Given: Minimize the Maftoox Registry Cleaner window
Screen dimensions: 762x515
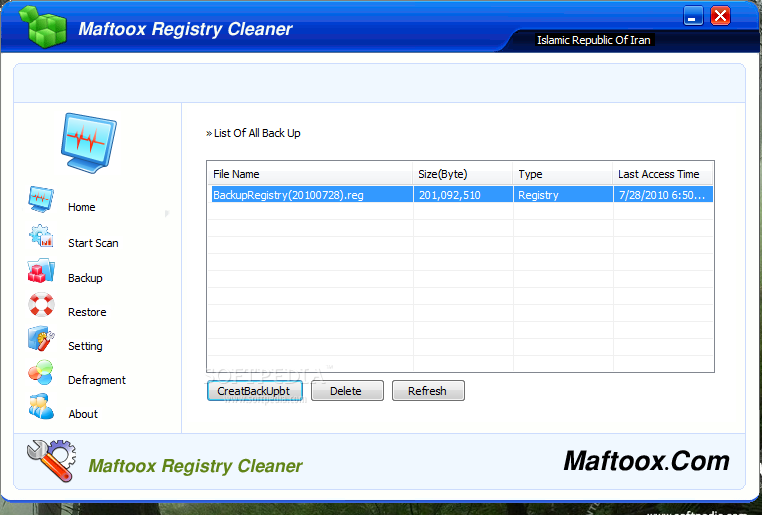Looking at the screenshot, I should tap(693, 16).
